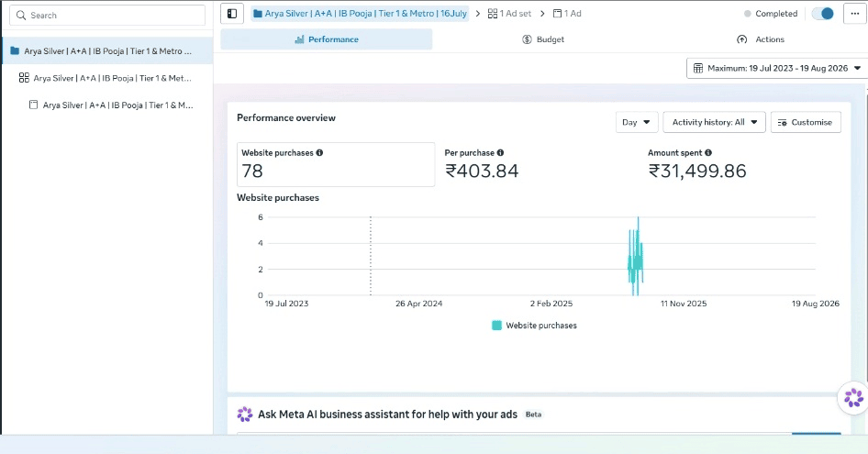Screen dimensions: 868x454
Task: Toggle the campaign on/off switch
Action: tap(823, 13)
